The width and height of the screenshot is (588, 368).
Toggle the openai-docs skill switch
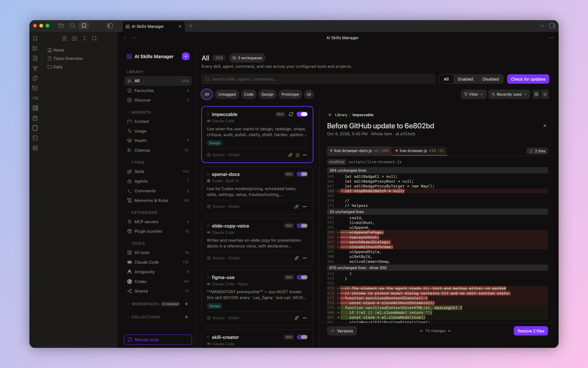[302, 174]
